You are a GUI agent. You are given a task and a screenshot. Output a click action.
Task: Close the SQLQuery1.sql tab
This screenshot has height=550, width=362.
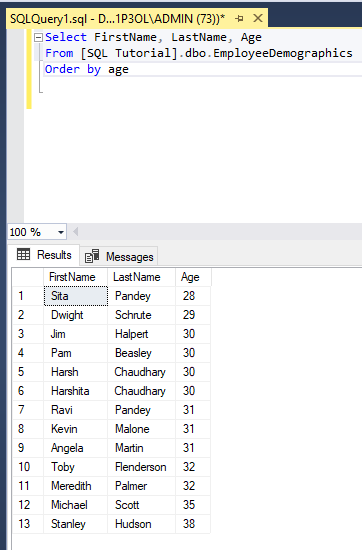258,18
